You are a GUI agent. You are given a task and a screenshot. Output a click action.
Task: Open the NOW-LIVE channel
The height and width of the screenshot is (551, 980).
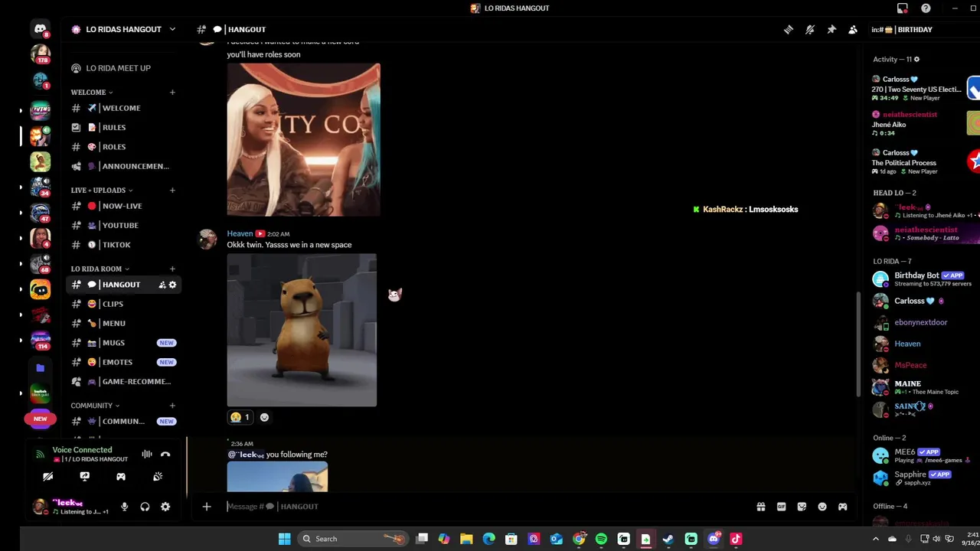[124, 206]
